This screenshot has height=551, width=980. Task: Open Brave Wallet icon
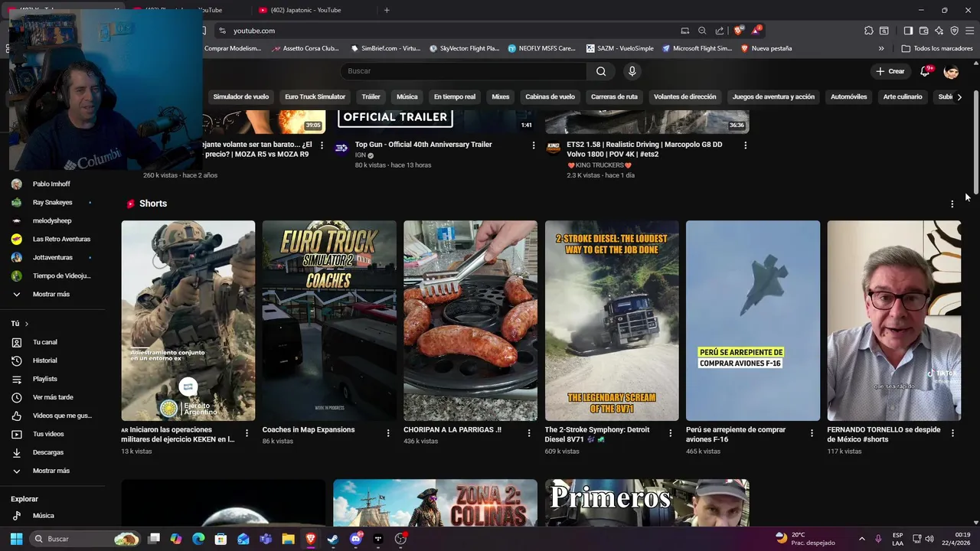(x=923, y=31)
